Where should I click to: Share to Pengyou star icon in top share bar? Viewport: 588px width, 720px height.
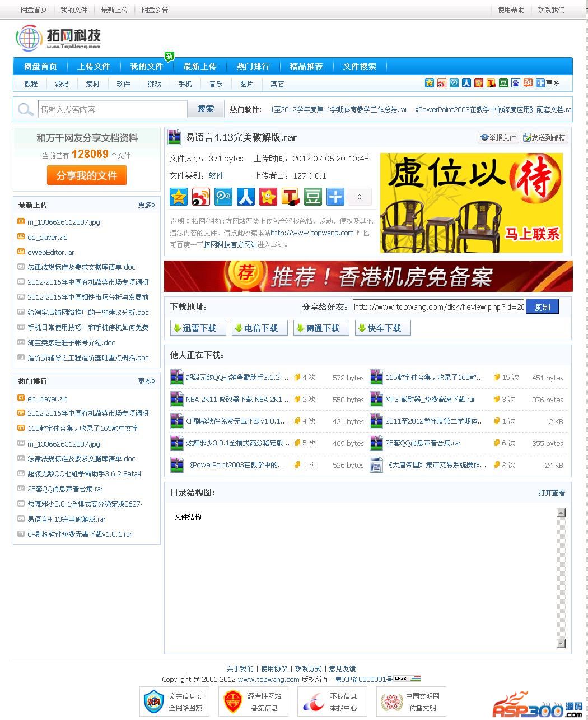pos(479,83)
